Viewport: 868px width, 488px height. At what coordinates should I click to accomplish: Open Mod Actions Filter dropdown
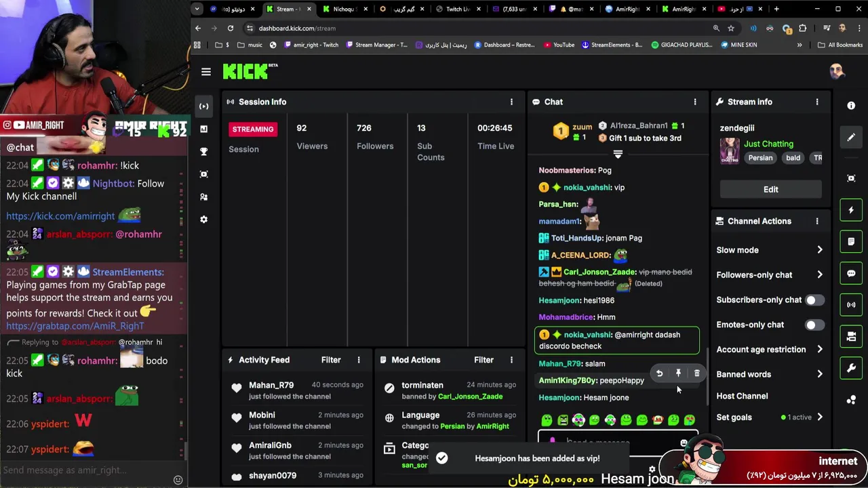point(484,360)
